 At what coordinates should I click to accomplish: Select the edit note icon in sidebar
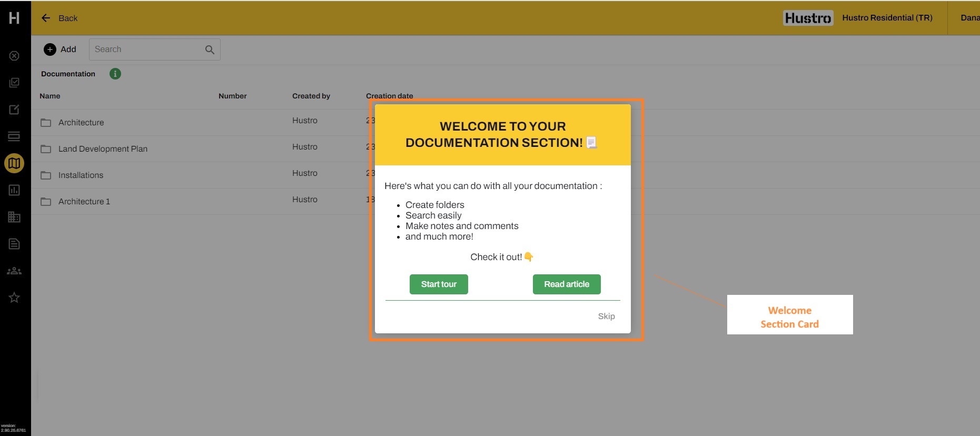click(14, 110)
